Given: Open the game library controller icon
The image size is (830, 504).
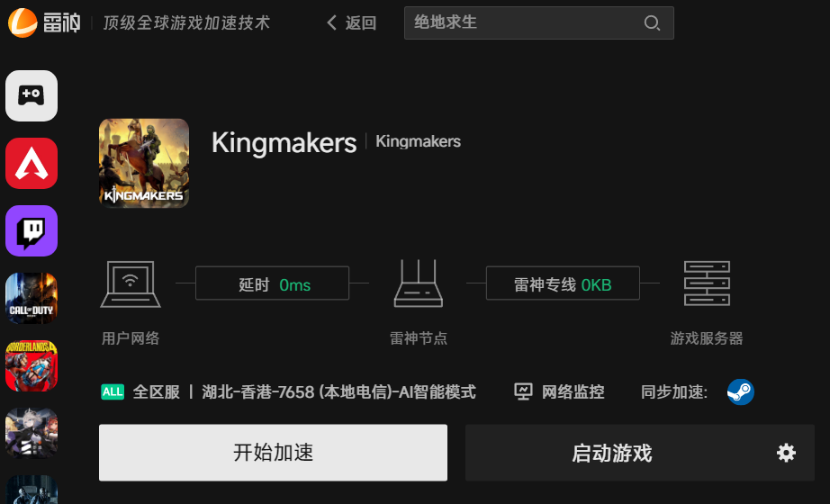Looking at the screenshot, I should point(32,95).
